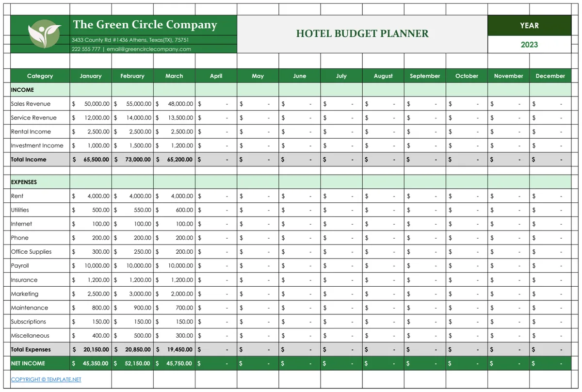
Task: Select February Maintenance value 900.00
Action: click(132, 308)
